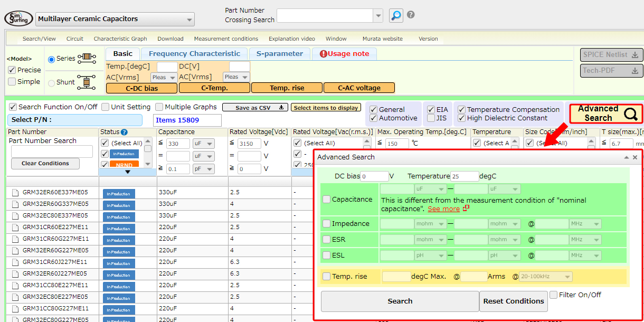Expand the Status filter arrow

[x=127, y=172]
